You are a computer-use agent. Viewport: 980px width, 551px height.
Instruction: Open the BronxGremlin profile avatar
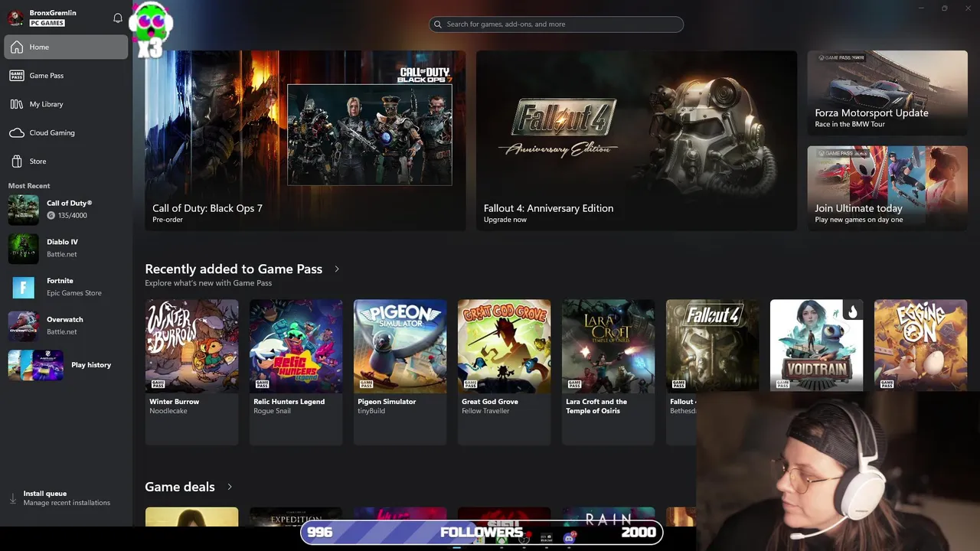15,18
